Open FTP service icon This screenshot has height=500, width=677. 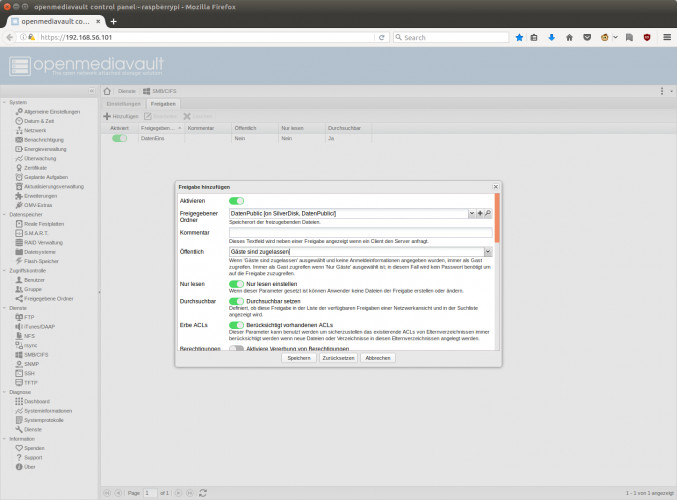19,317
